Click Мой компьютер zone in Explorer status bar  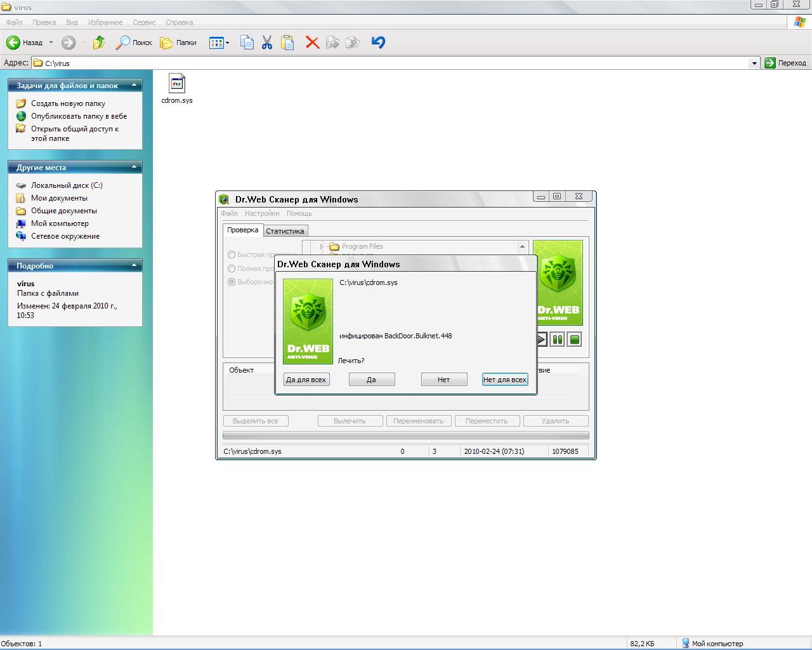712,644
